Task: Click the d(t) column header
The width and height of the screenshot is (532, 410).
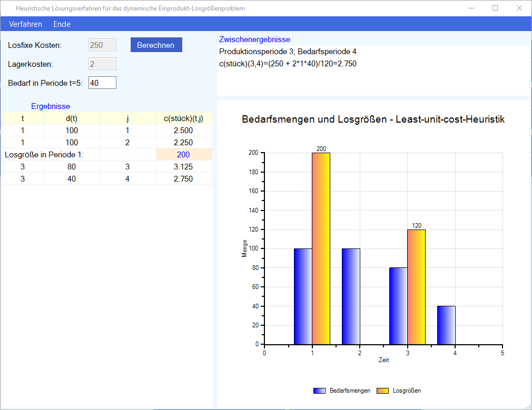Action: tap(72, 118)
